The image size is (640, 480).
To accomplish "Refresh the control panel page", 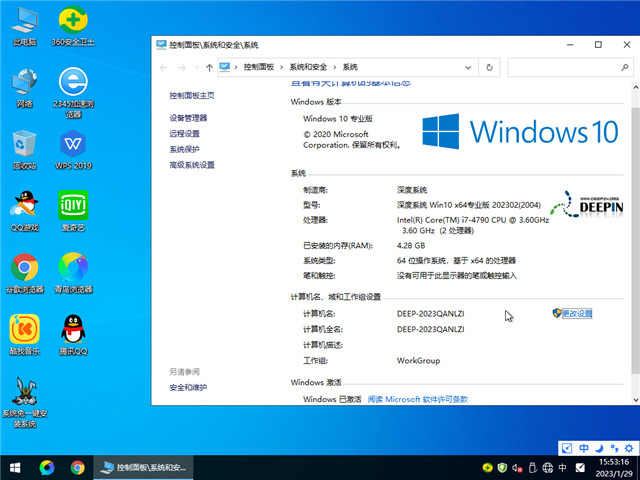I will click(x=489, y=67).
